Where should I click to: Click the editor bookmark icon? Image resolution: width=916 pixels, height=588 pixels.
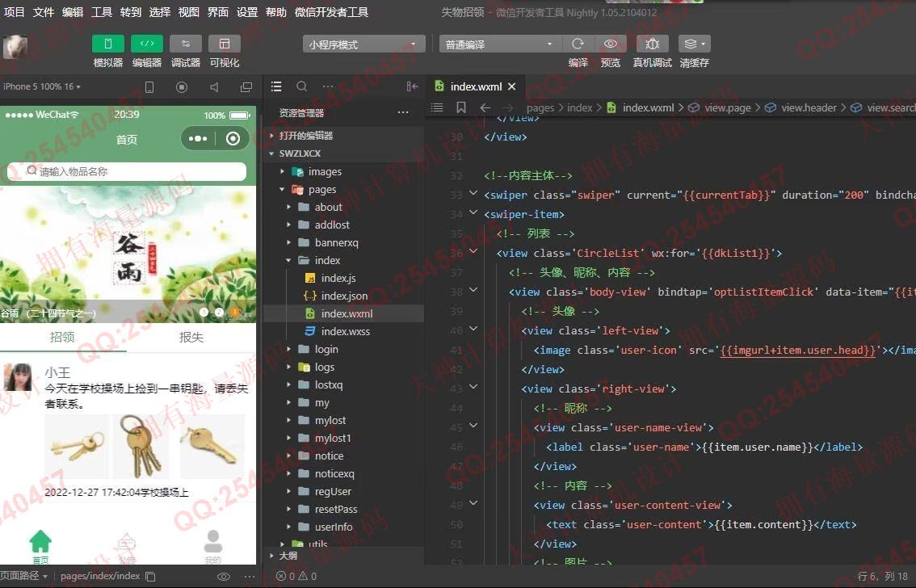click(x=461, y=107)
